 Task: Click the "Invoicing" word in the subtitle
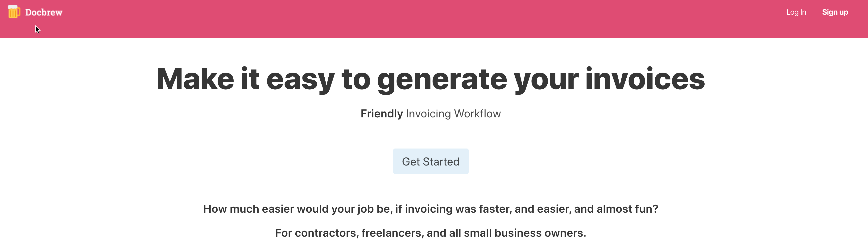(428, 114)
